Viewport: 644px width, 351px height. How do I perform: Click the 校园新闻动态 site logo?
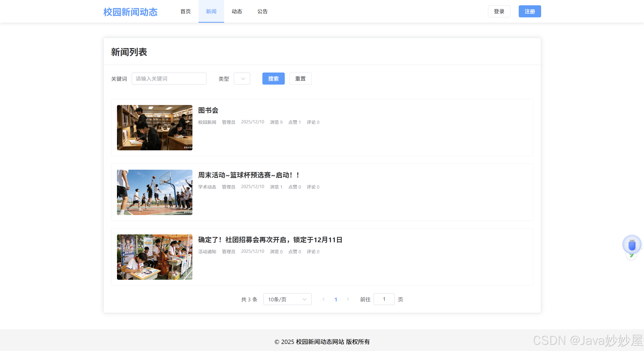(130, 12)
